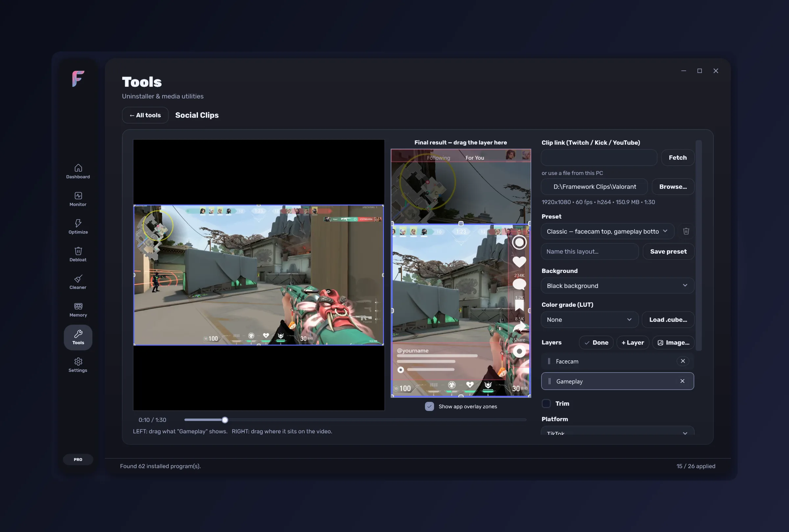Remove the Facecam layer
789x532 pixels.
683,361
